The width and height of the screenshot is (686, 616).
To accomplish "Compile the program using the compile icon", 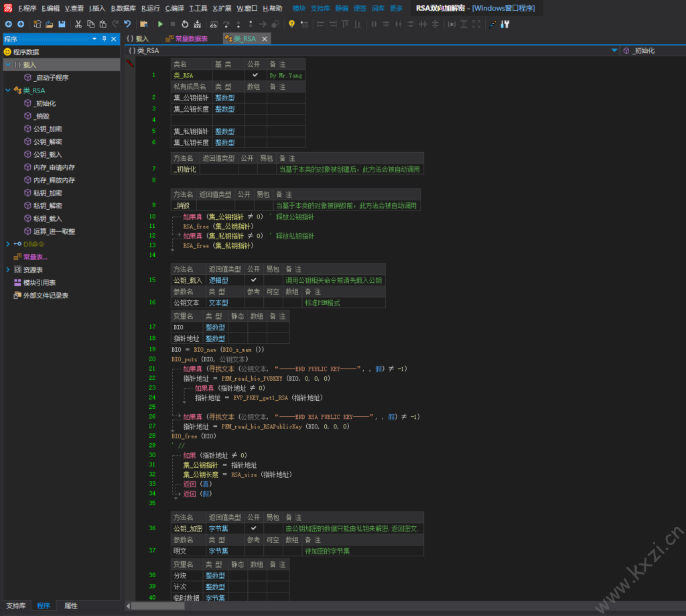I will tap(198, 24).
